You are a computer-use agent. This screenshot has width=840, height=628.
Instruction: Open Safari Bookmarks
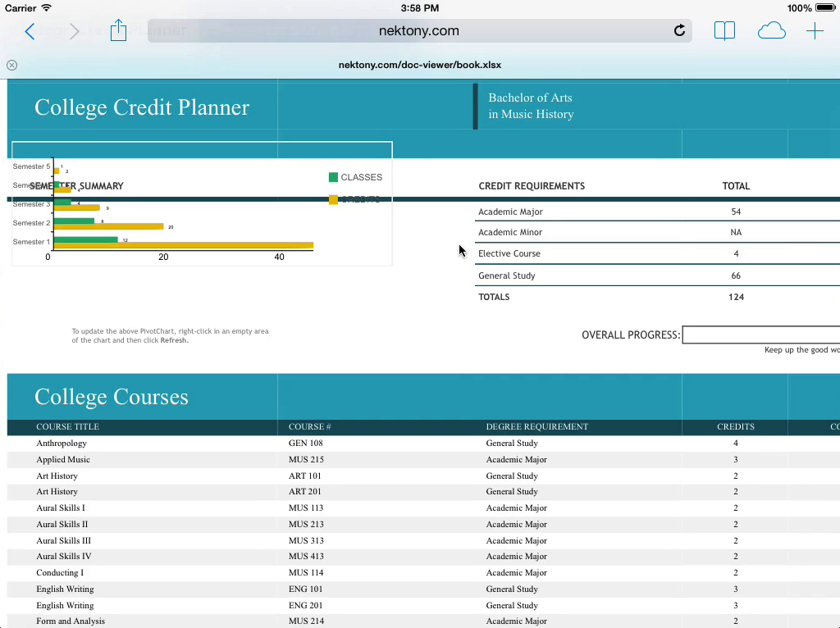724,30
